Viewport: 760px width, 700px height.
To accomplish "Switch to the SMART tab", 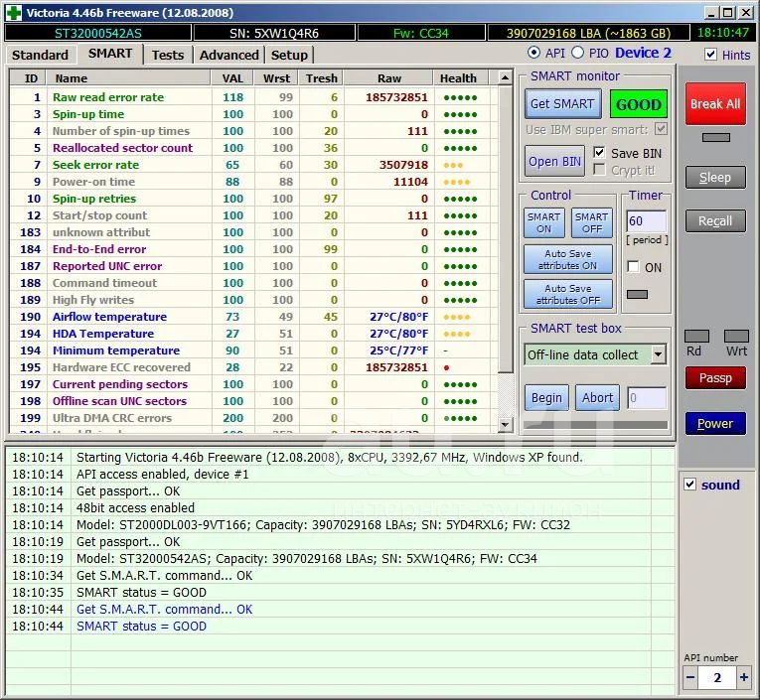I will (x=110, y=54).
